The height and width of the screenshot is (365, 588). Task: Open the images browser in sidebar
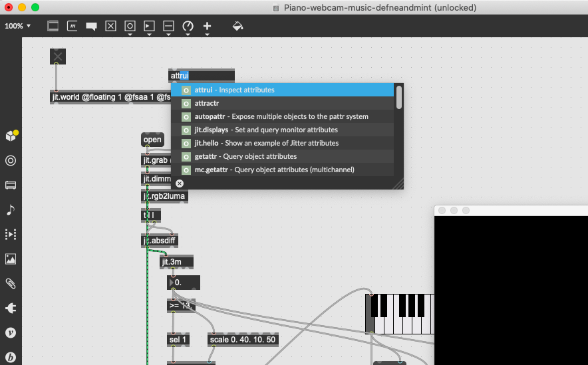11,259
